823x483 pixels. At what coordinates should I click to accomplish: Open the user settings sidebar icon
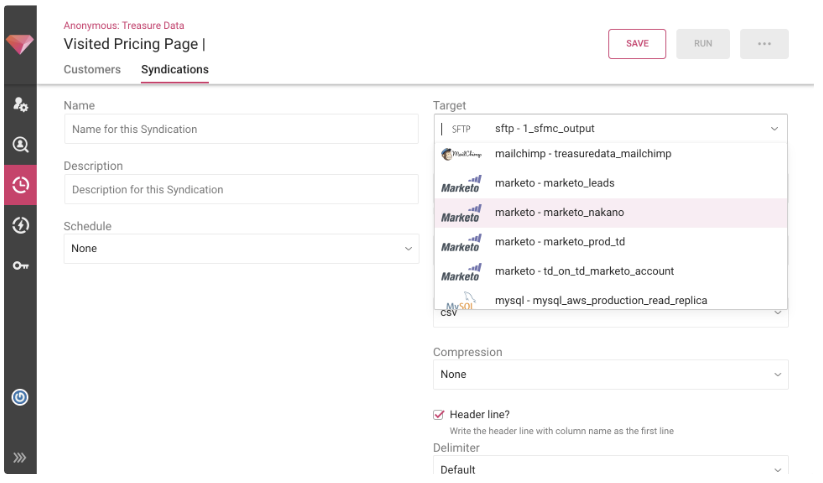(x=20, y=104)
